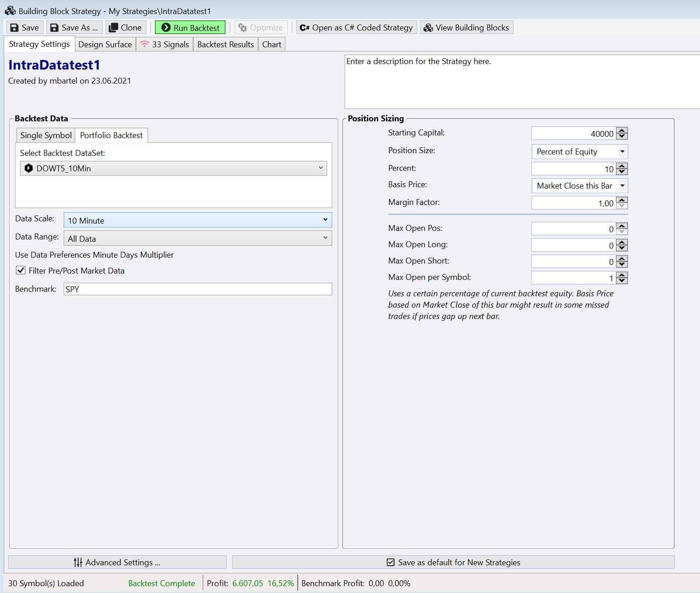Open the Backtest Results tab
Image resolution: width=700 pixels, height=593 pixels.
(x=225, y=44)
